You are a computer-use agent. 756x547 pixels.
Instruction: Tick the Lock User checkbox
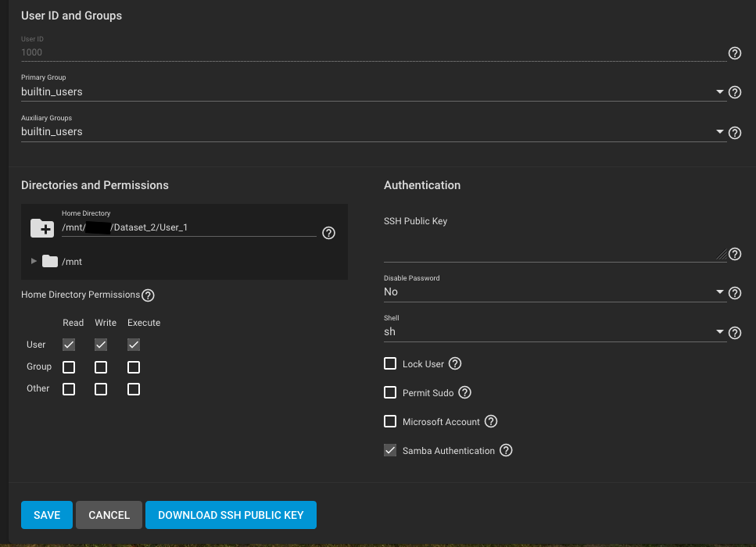[x=390, y=363]
